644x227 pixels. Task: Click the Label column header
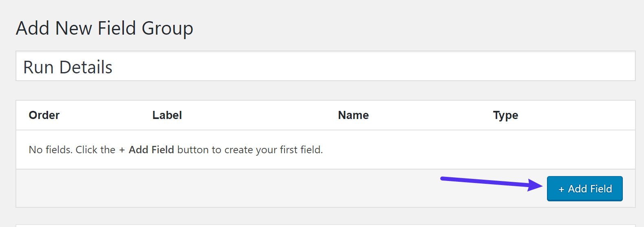[167, 115]
